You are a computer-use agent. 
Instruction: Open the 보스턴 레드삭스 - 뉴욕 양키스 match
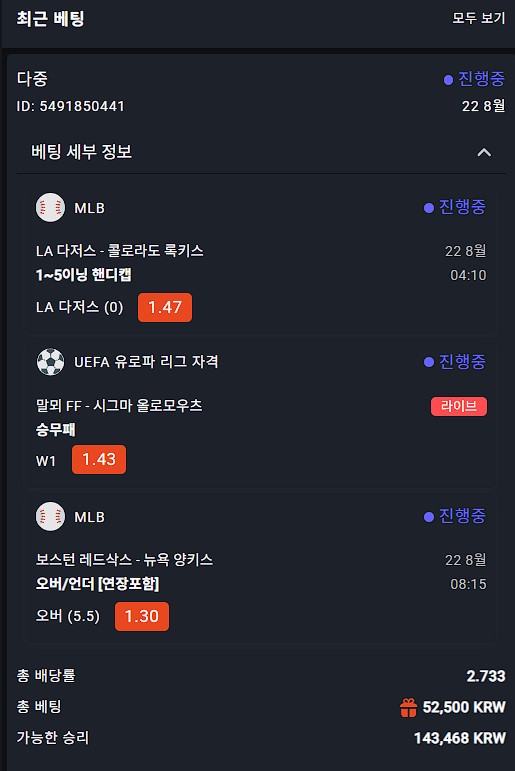pos(124,560)
